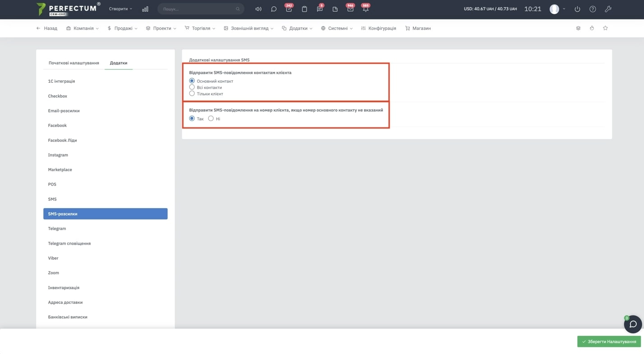Open '1С інтеграція' settings

tap(106, 81)
